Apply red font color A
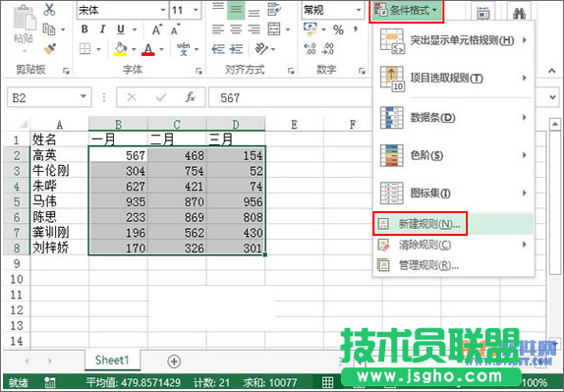Image resolution: width=564 pixels, height=392 pixels. coord(148,49)
